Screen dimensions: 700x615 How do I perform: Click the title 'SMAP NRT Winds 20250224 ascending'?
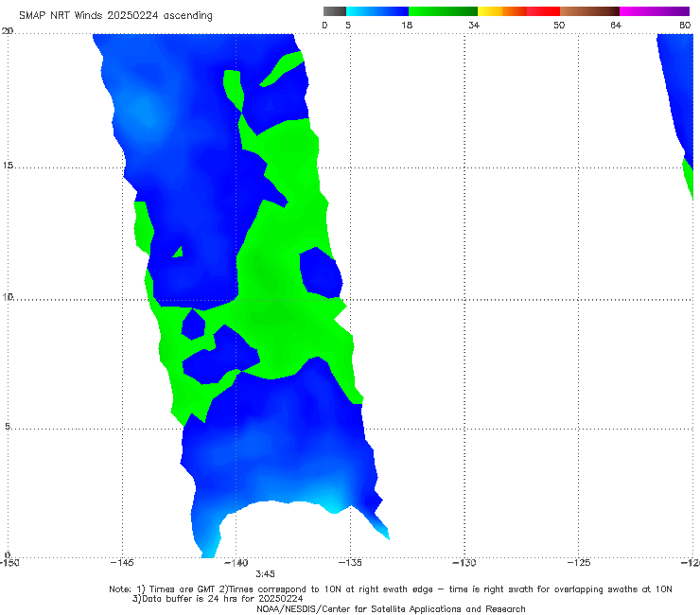[115, 16]
